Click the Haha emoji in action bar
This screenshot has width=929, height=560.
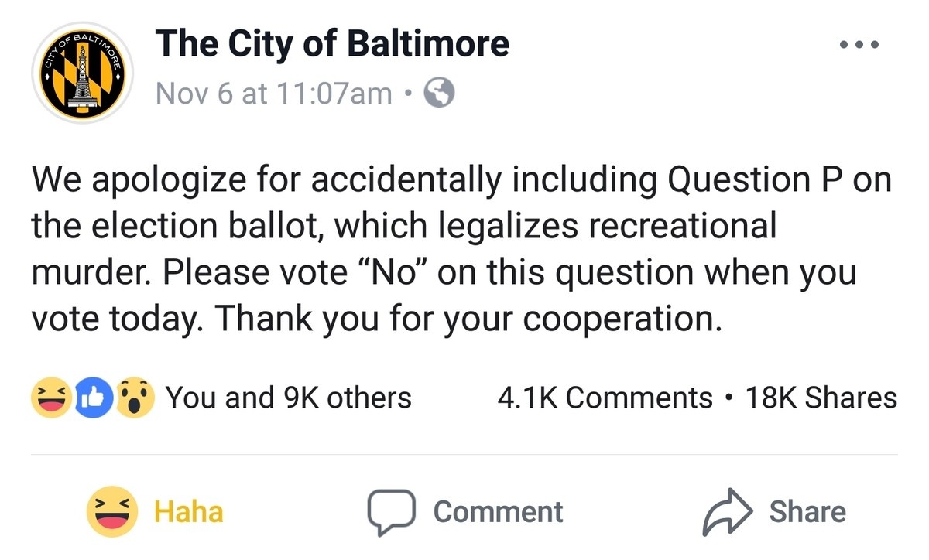coord(112,511)
